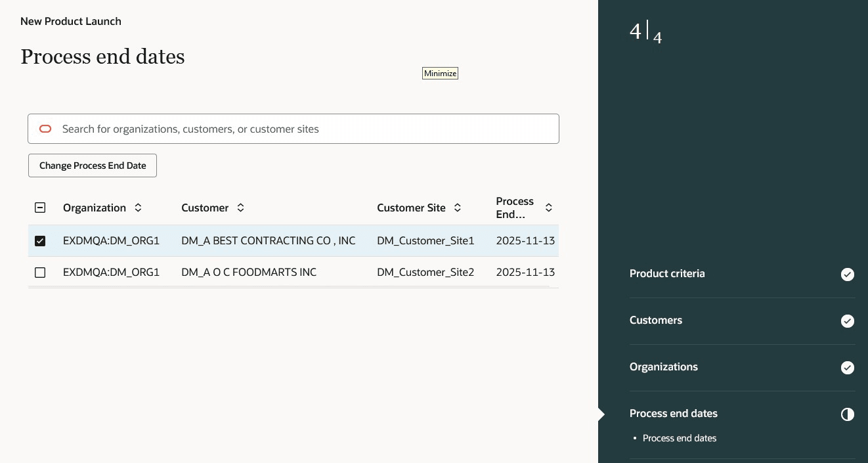
Task: Click the Product criteria completed check icon
Action: [848, 275]
